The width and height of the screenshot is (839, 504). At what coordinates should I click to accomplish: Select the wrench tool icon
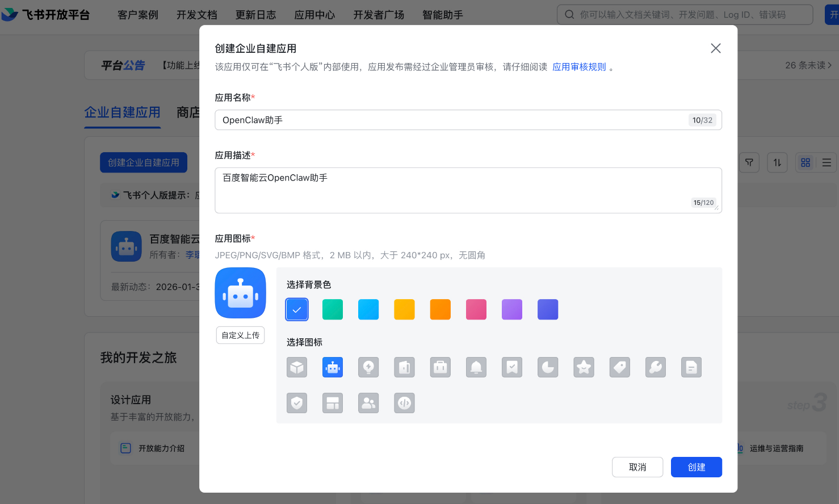pyautogui.click(x=655, y=368)
